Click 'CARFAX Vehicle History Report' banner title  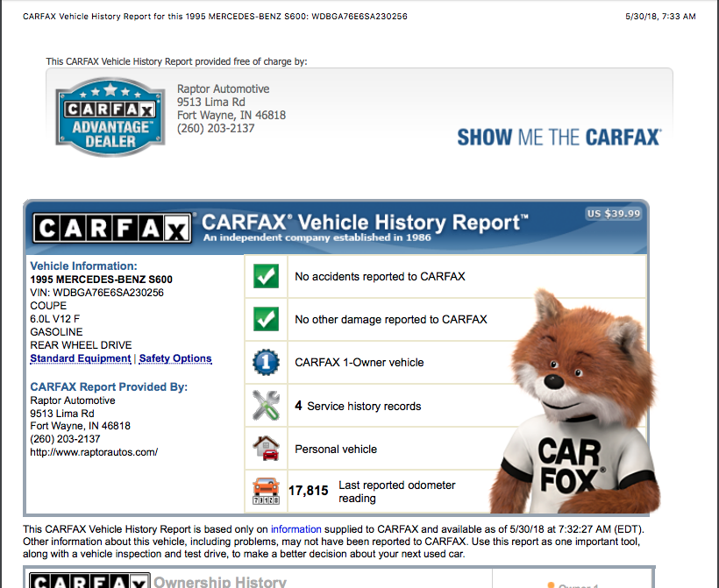click(x=365, y=223)
